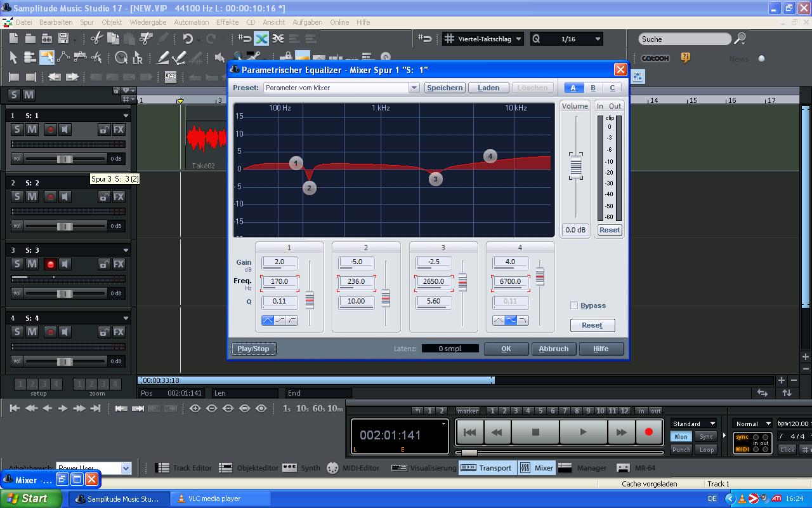The image size is (812, 508).
Task: Create a new project with the blank-page icon
Action: (14, 39)
